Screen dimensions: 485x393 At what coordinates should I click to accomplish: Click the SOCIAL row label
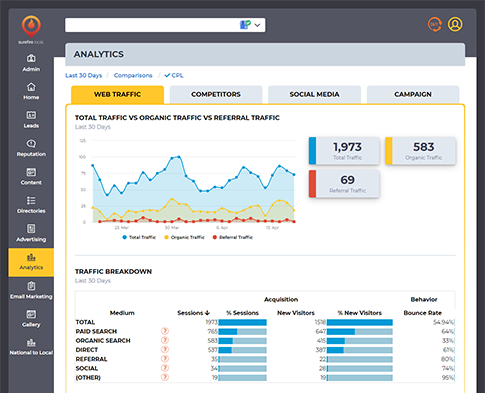[87, 368]
